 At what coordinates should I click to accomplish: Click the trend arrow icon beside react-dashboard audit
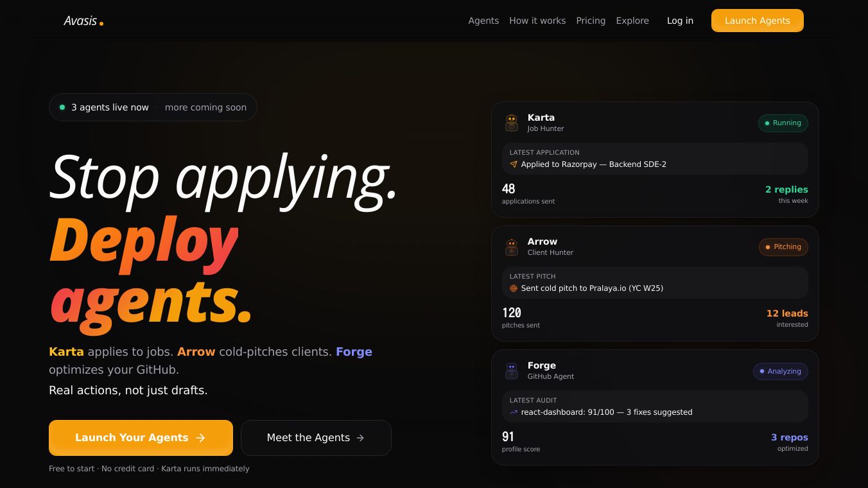click(x=514, y=412)
